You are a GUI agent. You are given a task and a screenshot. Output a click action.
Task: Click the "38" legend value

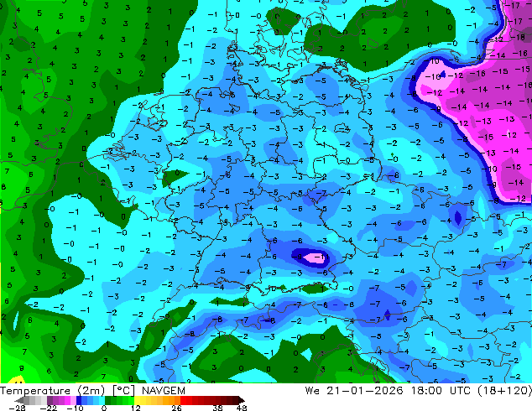(218, 408)
